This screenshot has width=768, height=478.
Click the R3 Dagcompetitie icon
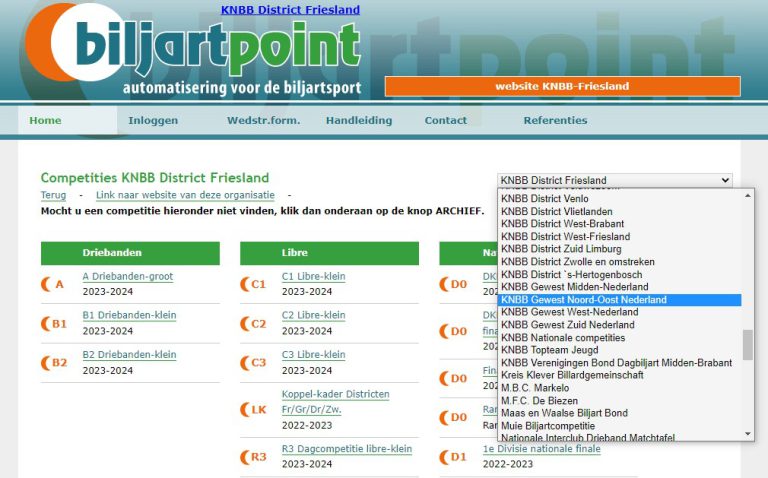(253, 457)
